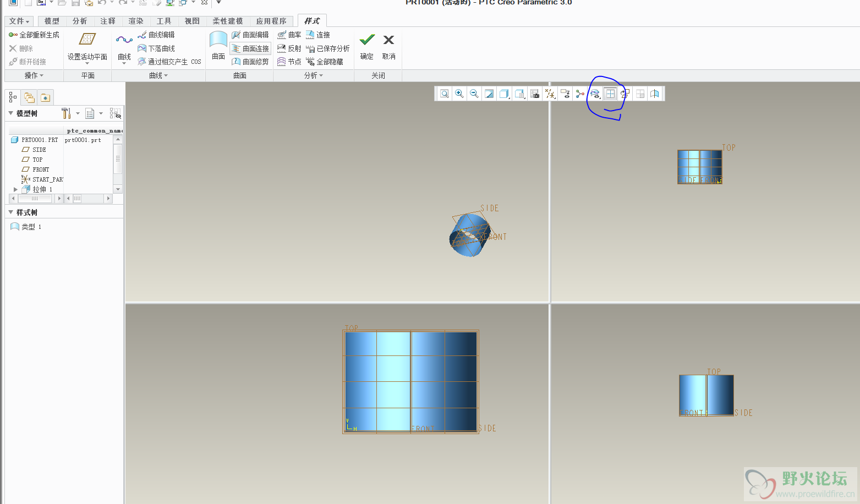Click Surface Trim (曲面修剪)

point(250,62)
